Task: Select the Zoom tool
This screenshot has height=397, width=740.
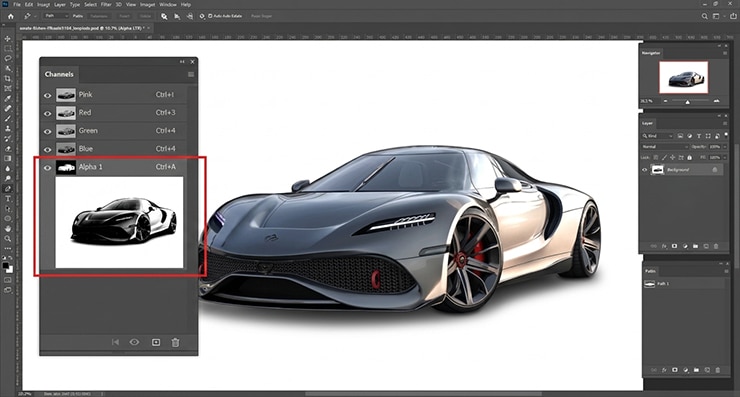Action: (8, 238)
